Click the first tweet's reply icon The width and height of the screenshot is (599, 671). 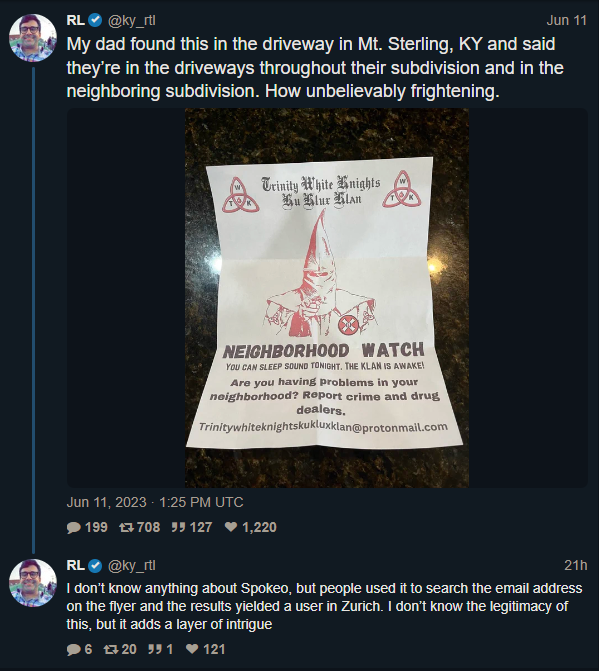[74, 527]
